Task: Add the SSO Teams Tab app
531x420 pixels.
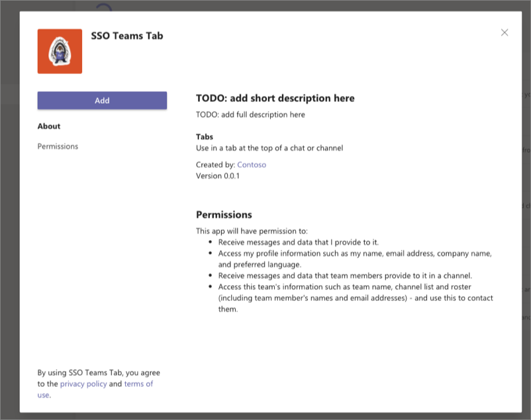Action: (x=102, y=100)
